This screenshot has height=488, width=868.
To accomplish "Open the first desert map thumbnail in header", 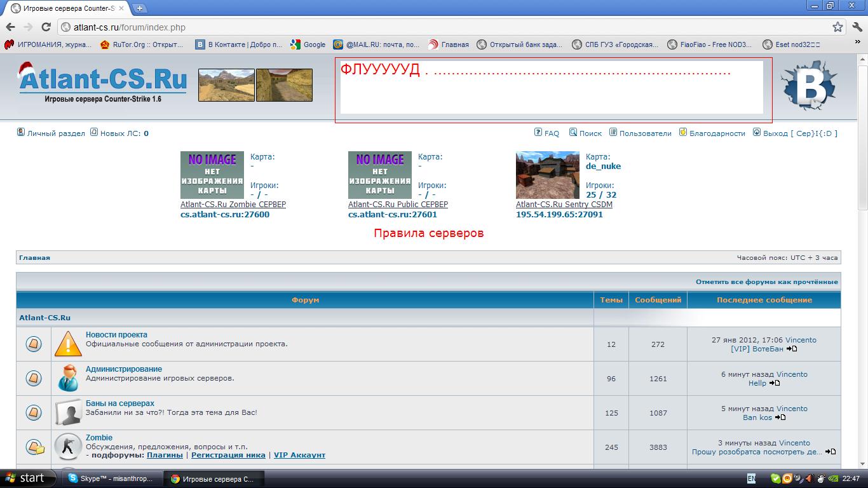I will [x=226, y=85].
